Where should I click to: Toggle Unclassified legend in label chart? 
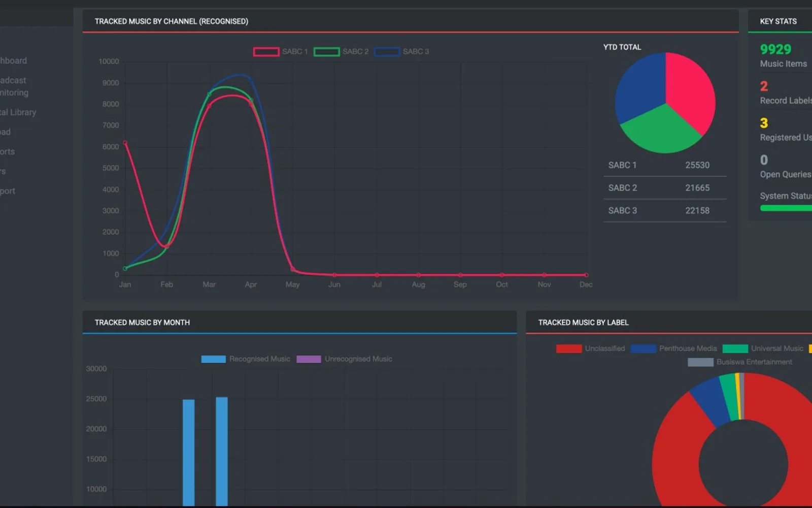click(x=590, y=348)
